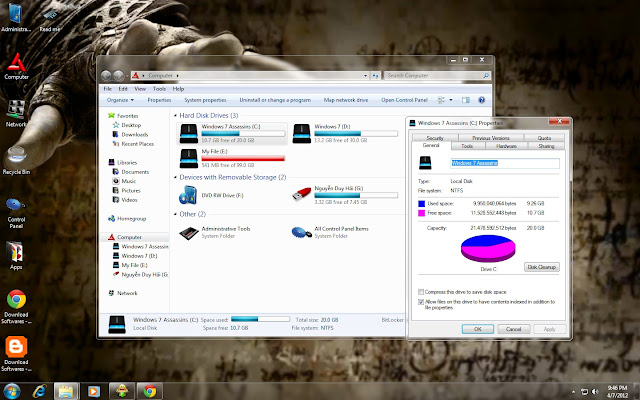Show hidden tray icons arrow
640x400 pixels.
coord(573,391)
